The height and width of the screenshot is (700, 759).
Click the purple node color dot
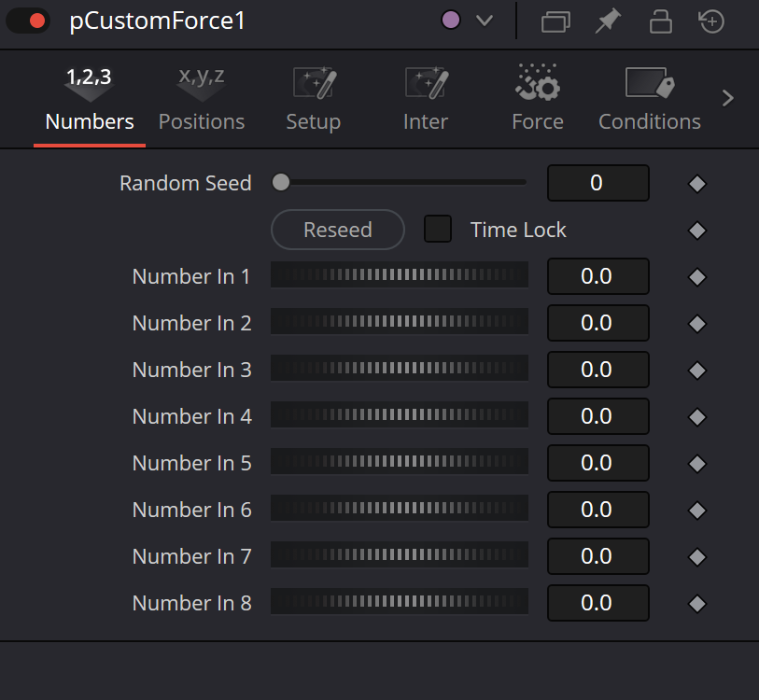point(451,21)
